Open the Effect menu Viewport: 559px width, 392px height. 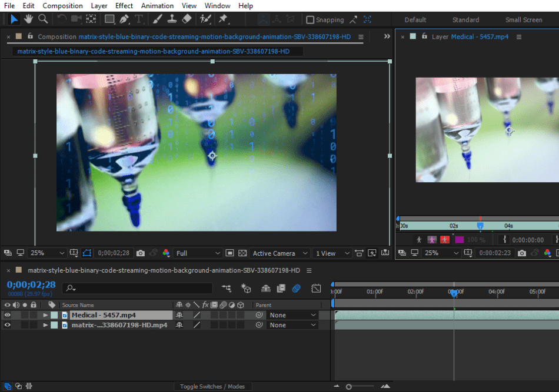tap(124, 6)
